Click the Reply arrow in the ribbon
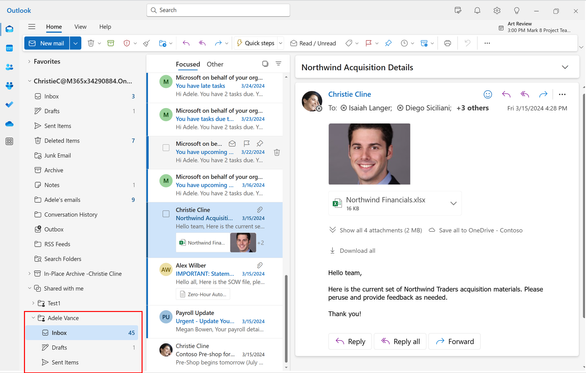586x373 pixels. click(186, 43)
